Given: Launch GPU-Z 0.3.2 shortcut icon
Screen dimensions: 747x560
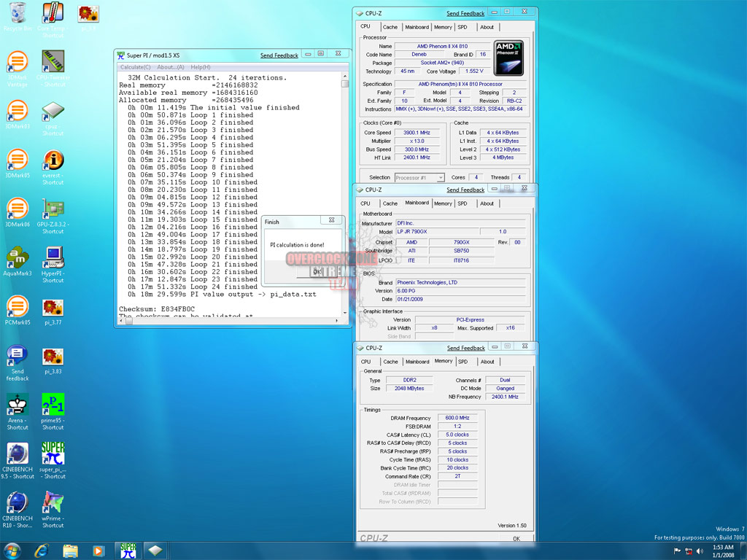Looking at the screenshot, I should coord(53,216).
